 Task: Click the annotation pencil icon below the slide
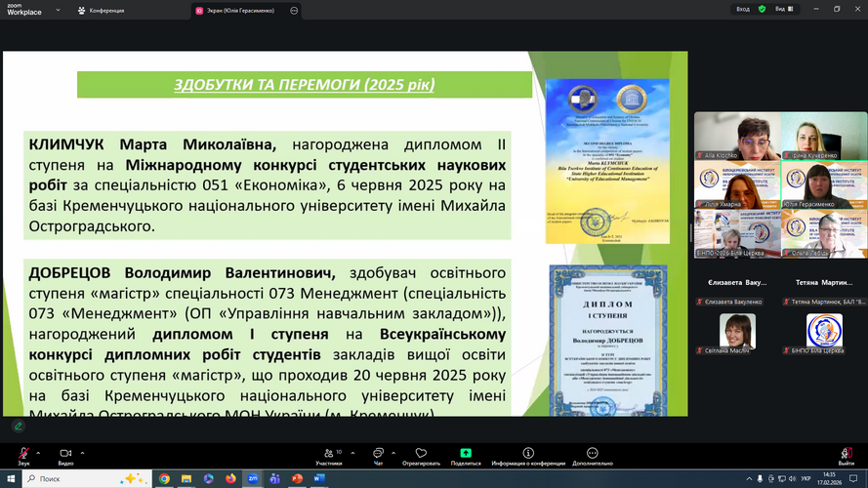(x=19, y=427)
